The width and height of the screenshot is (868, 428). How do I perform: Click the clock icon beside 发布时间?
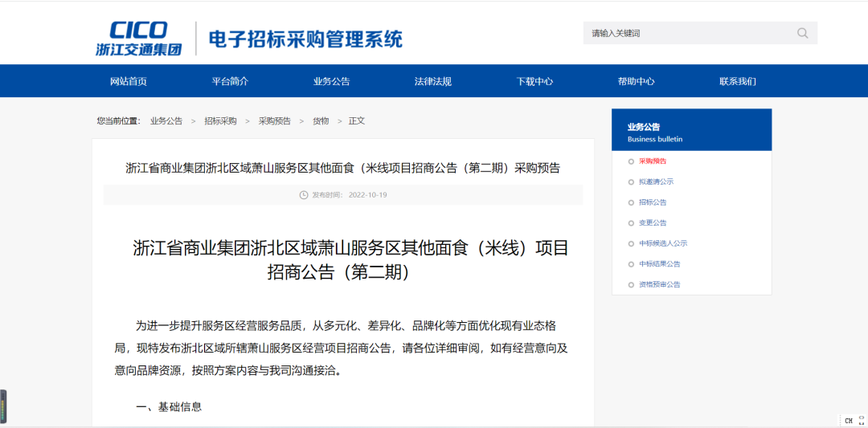point(304,195)
